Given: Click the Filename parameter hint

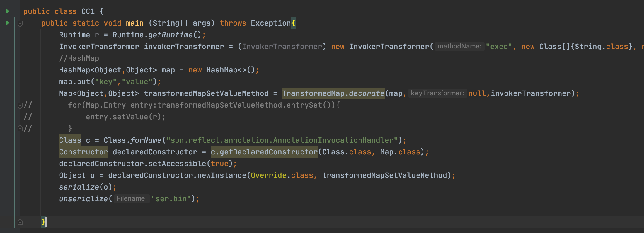Looking at the screenshot, I should pos(132,198).
